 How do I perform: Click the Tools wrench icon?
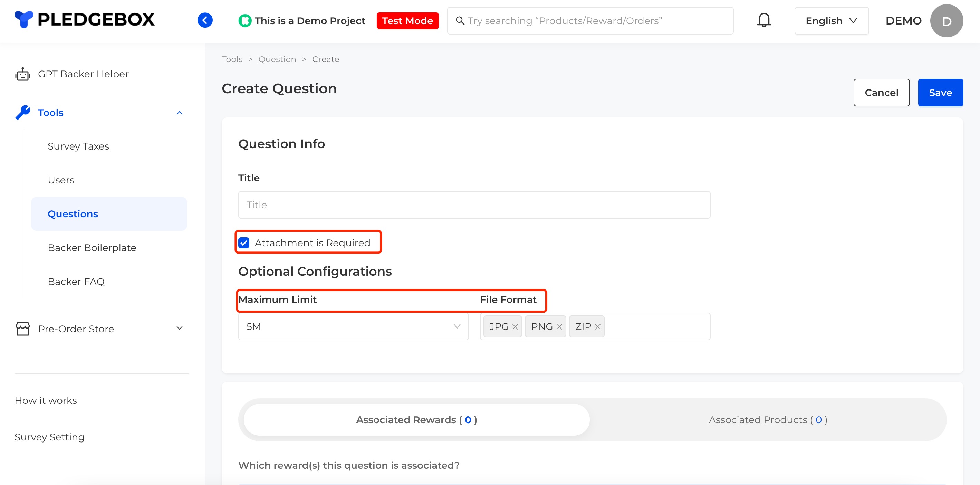(x=23, y=113)
